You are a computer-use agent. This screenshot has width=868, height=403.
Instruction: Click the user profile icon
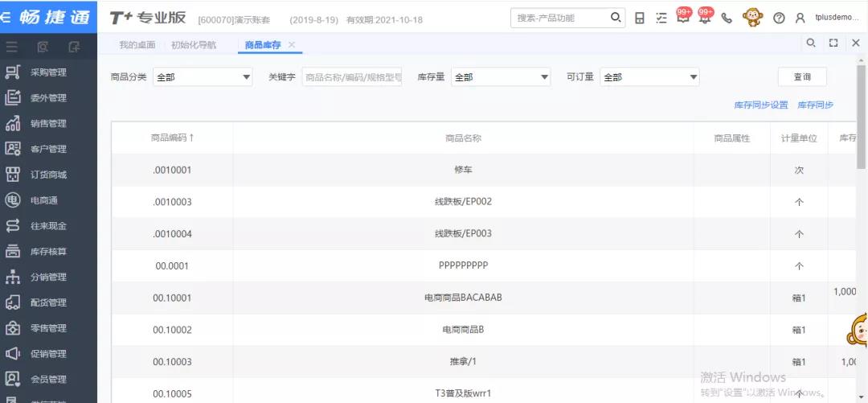click(800, 19)
